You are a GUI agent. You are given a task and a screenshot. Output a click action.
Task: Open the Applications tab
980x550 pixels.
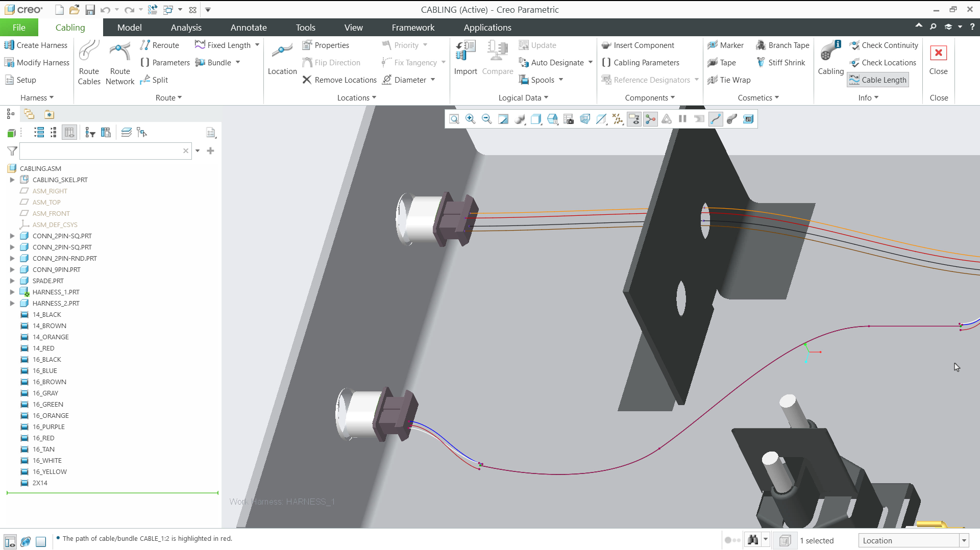(487, 27)
